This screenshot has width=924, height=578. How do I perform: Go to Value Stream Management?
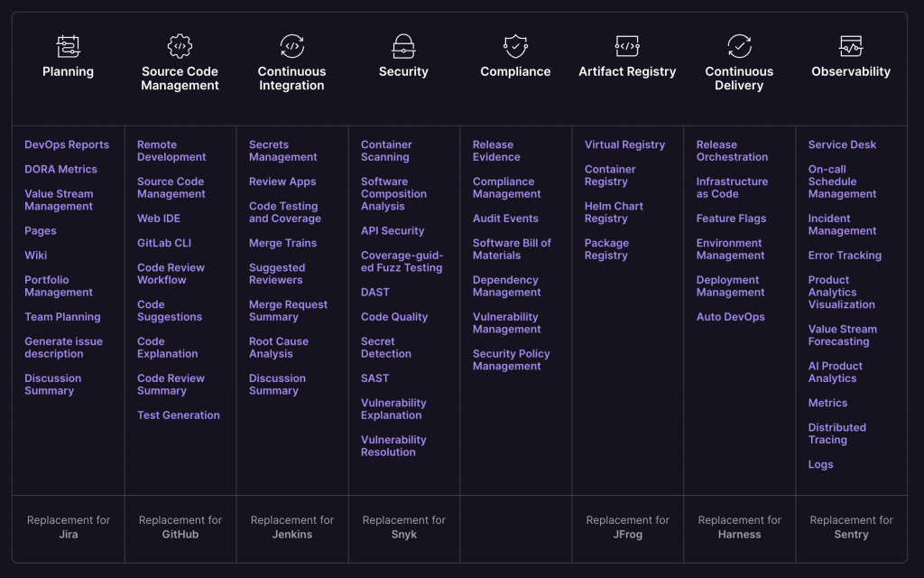(59, 200)
